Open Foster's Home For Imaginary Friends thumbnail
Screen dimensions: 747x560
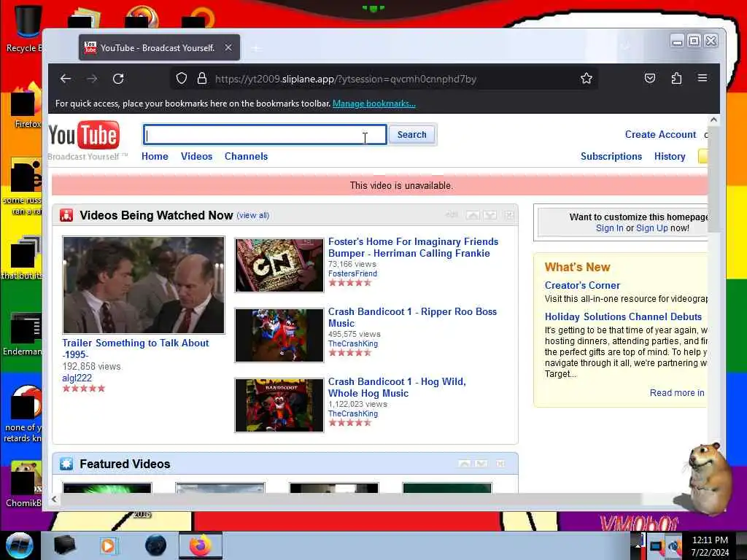pos(279,265)
